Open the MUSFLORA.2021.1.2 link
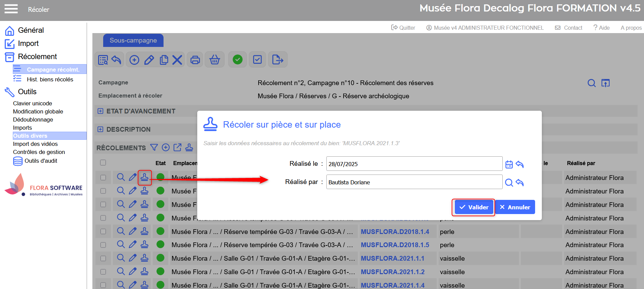The image size is (644, 289). click(392, 272)
